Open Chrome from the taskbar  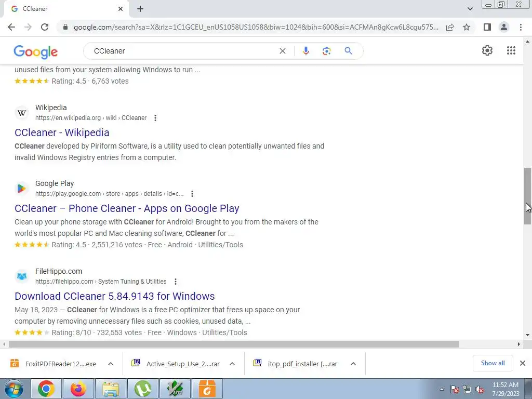[x=46, y=389]
